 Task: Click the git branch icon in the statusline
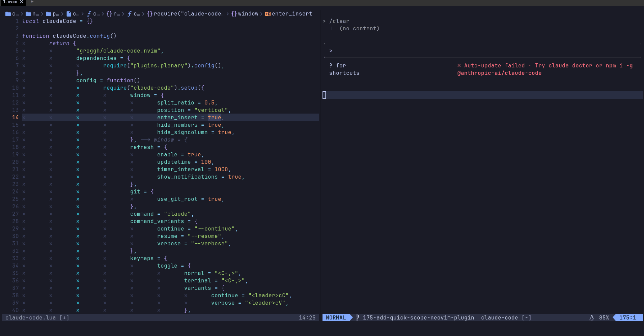[x=358, y=317]
